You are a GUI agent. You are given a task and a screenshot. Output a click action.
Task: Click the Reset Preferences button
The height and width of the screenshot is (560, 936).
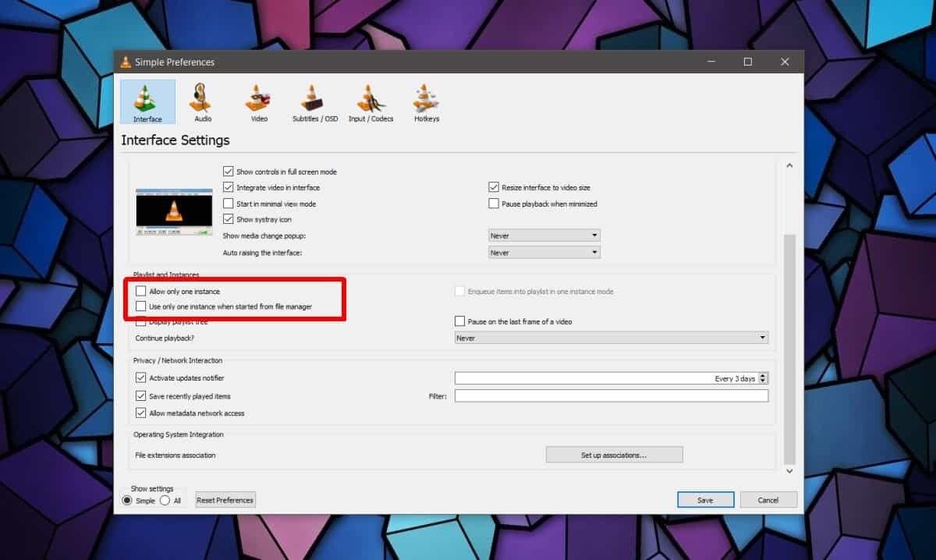point(225,501)
